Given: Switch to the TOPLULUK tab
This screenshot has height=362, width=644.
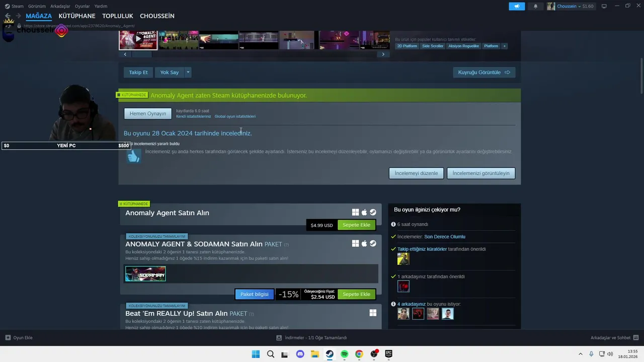Looking at the screenshot, I should pos(118,16).
